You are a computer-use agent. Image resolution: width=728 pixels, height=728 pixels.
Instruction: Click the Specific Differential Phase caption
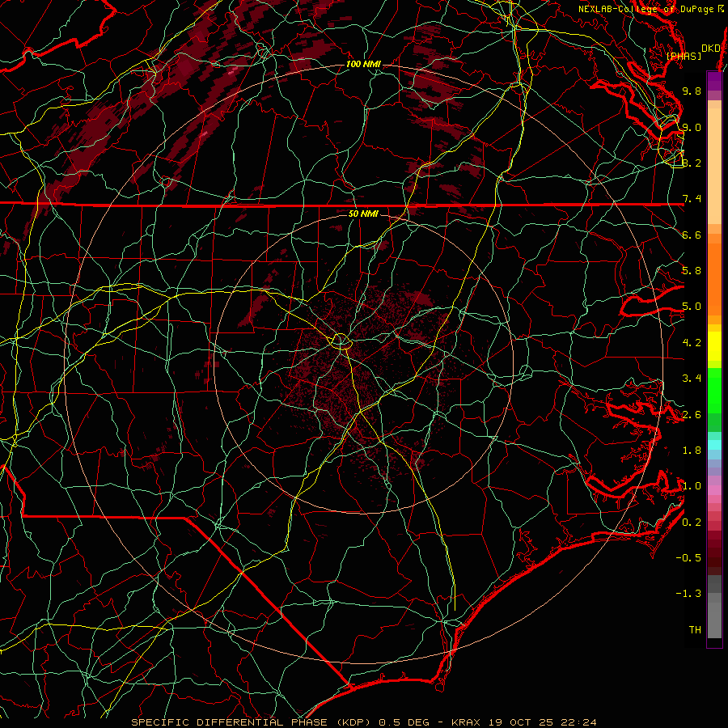pos(364,722)
